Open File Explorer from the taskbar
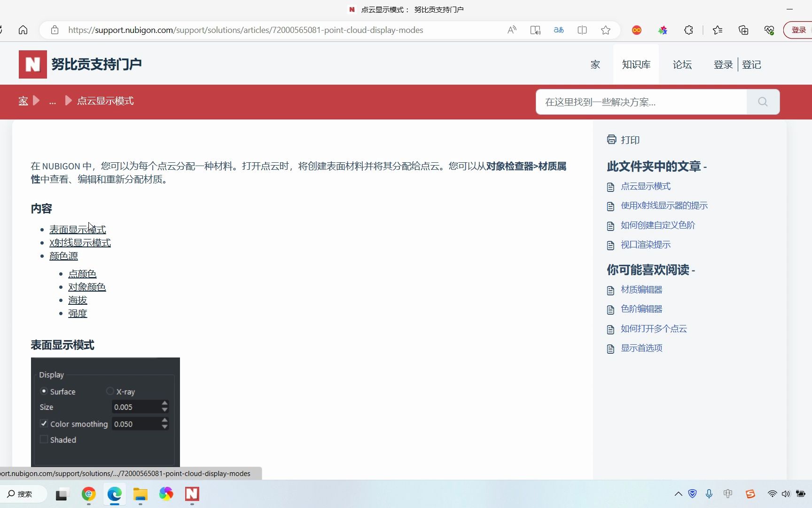812x508 pixels. 140,494
